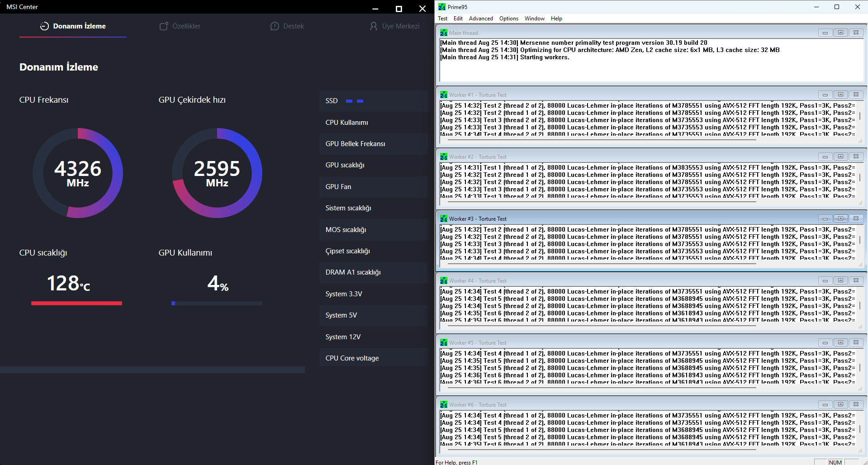Click the red CPU sıcaklığı bar
Viewport: 868px width, 465px height.
[76, 303]
